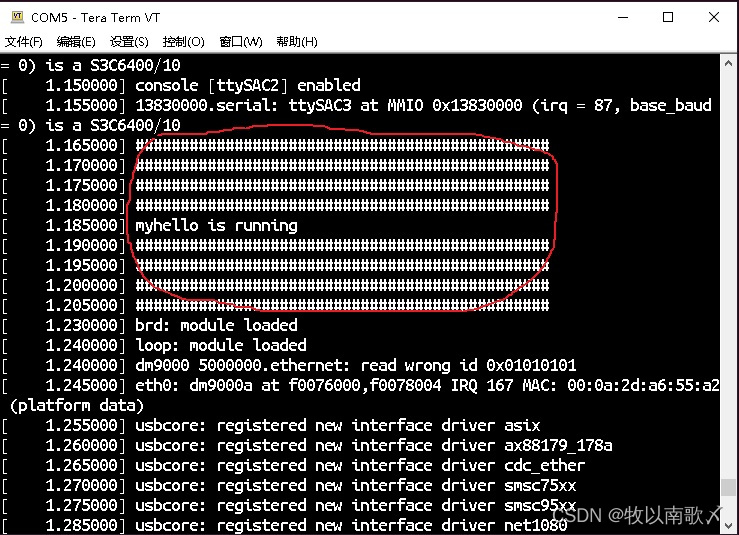Image resolution: width=739 pixels, height=535 pixels.
Task: Click 'console [ttySAC2] enabled' text
Action: point(248,85)
